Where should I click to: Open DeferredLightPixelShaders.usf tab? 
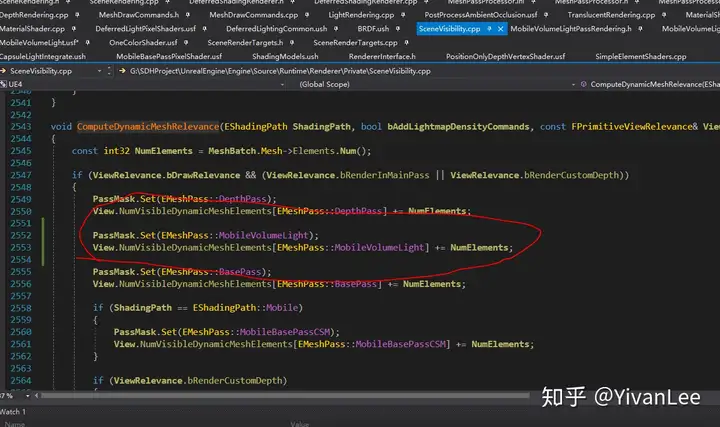click(146, 28)
